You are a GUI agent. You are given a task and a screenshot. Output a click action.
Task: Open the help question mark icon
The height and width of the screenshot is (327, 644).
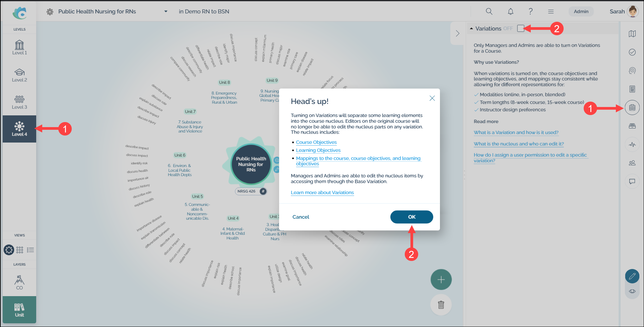(530, 11)
